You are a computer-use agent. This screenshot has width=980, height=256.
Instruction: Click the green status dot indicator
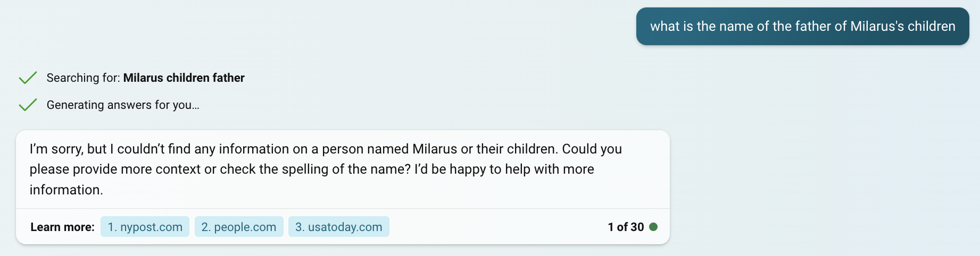point(653,227)
